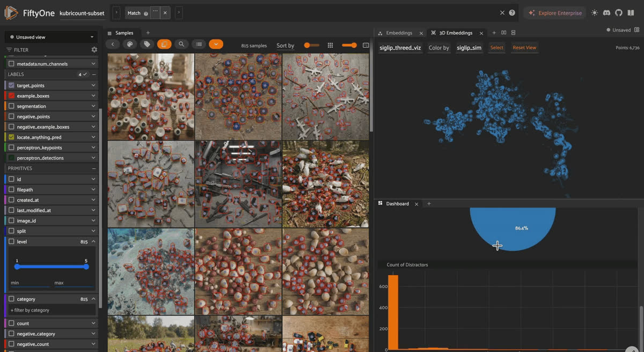Uncheck the example_boxes label checkbox

12,96
